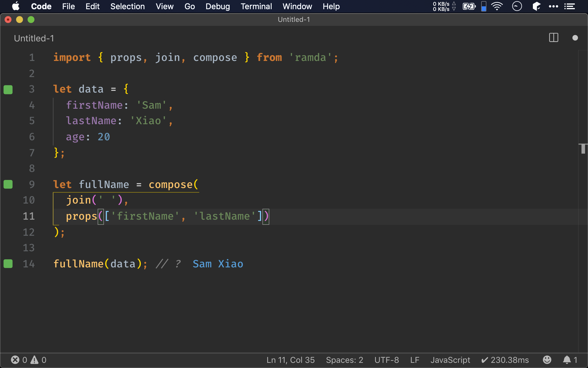Click the from keyword on line 1
588x368 pixels.
tap(269, 57)
